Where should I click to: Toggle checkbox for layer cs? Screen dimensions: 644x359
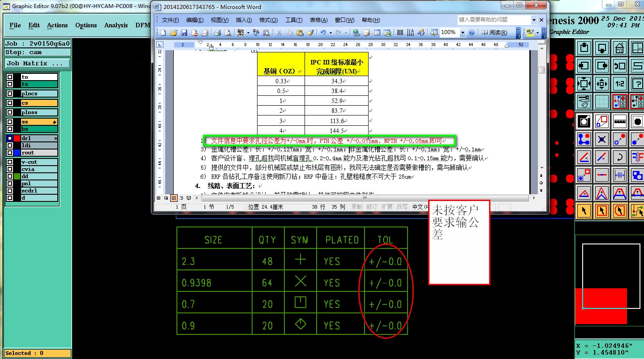click(10, 103)
